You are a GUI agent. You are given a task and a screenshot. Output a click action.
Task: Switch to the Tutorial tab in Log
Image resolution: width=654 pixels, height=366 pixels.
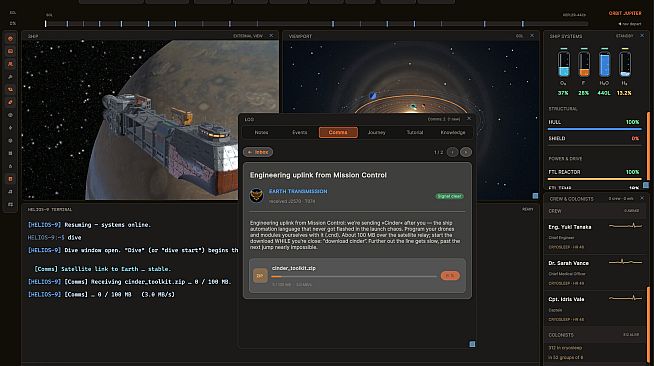tap(415, 132)
